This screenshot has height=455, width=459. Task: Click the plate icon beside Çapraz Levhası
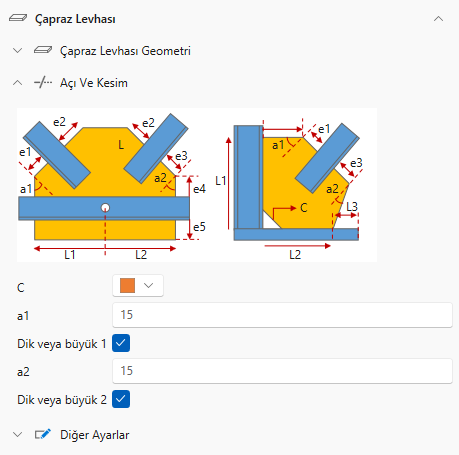click(18, 18)
